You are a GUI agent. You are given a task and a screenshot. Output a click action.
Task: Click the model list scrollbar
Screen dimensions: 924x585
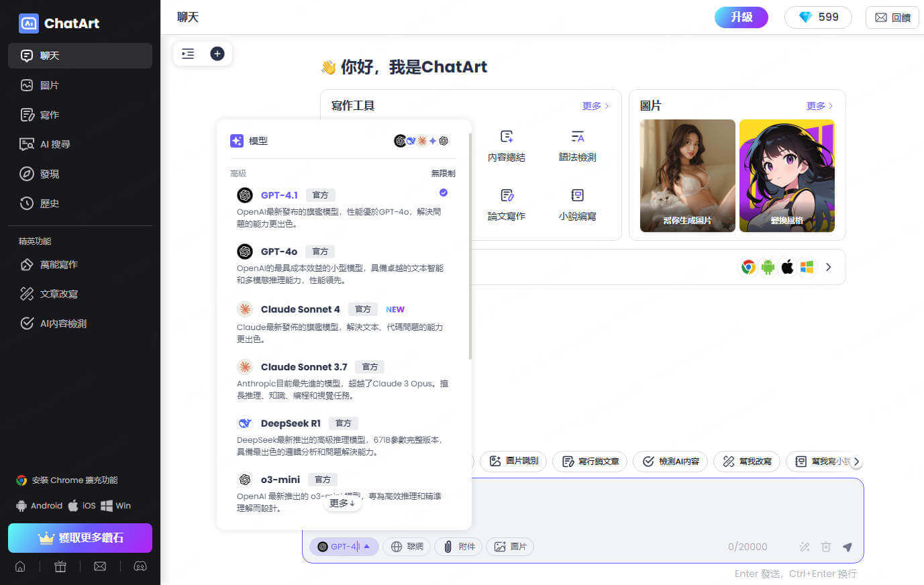point(470,246)
